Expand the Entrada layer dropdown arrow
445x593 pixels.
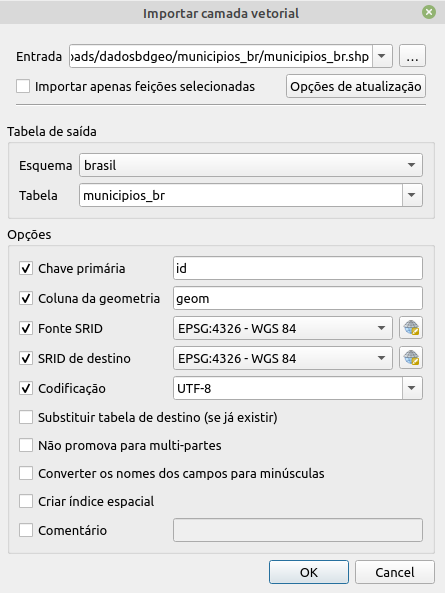pyautogui.click(x=382, y=56)
